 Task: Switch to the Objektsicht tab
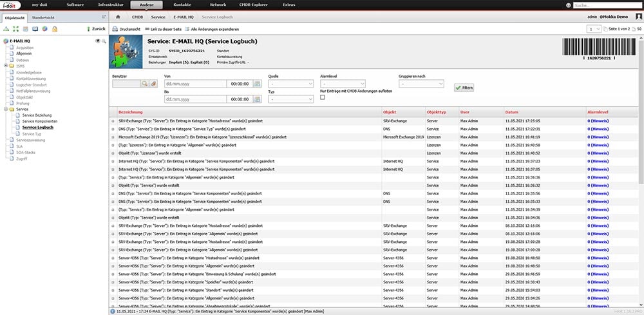15,17
